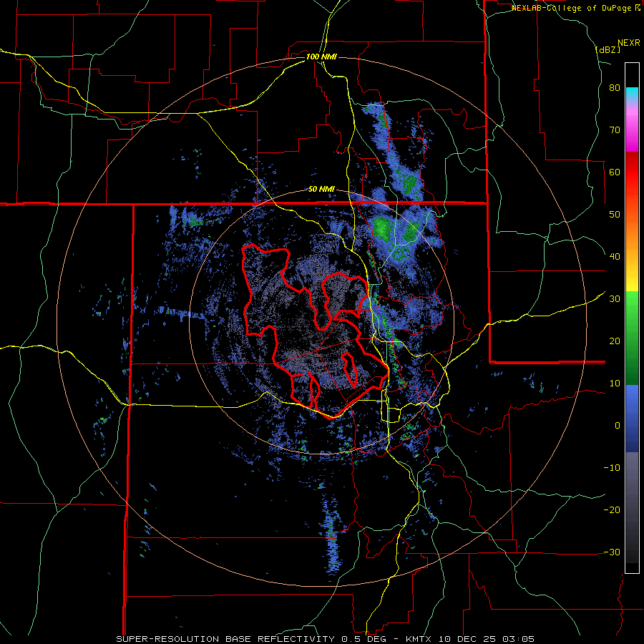Click the 30 value on dBZ scale
The height and width of the screenshot is (644, 644).
click(615, 298)
